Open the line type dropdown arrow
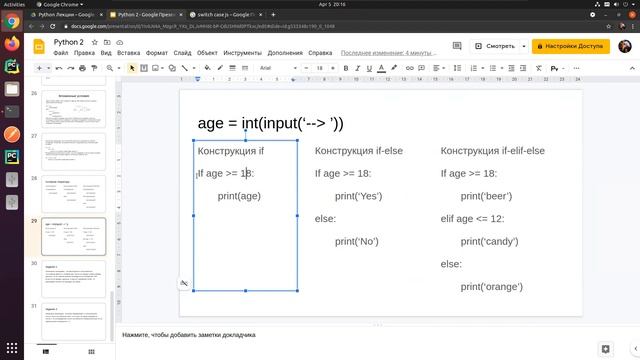Image resolution: width=640 pixels, height=360 pixels. coord(194,68)
